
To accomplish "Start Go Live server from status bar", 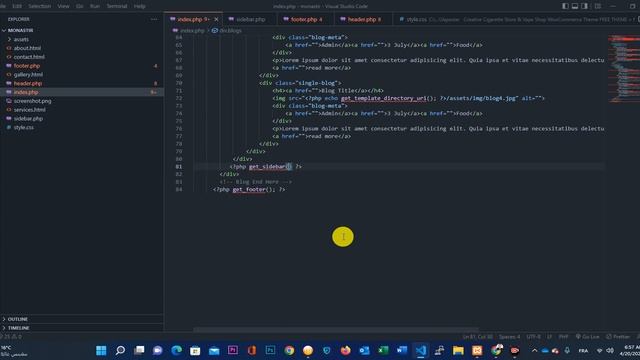I will (587, 337).
